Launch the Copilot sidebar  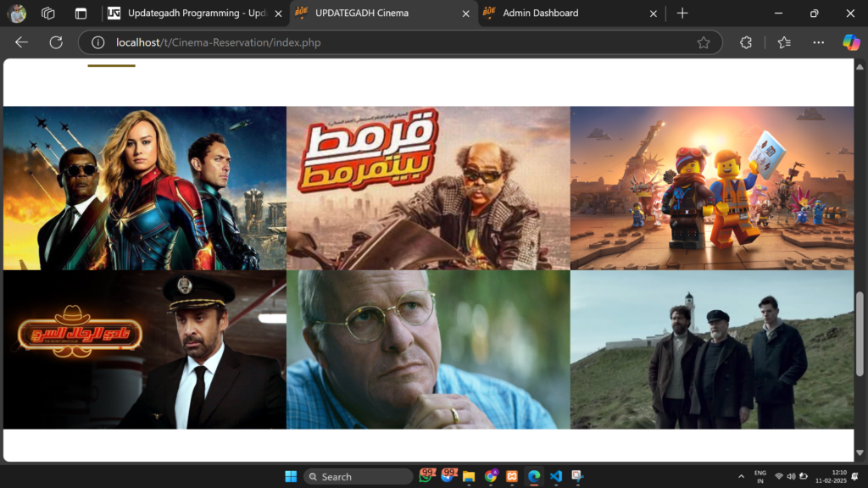pos(851,42)
